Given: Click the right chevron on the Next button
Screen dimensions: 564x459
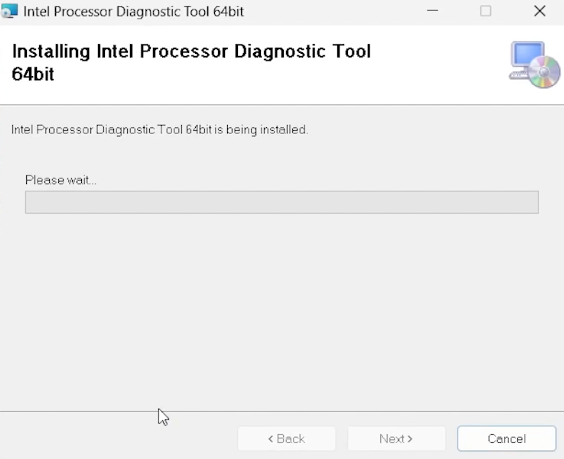Looking at the screenshot, I should (x=410, y=438).
